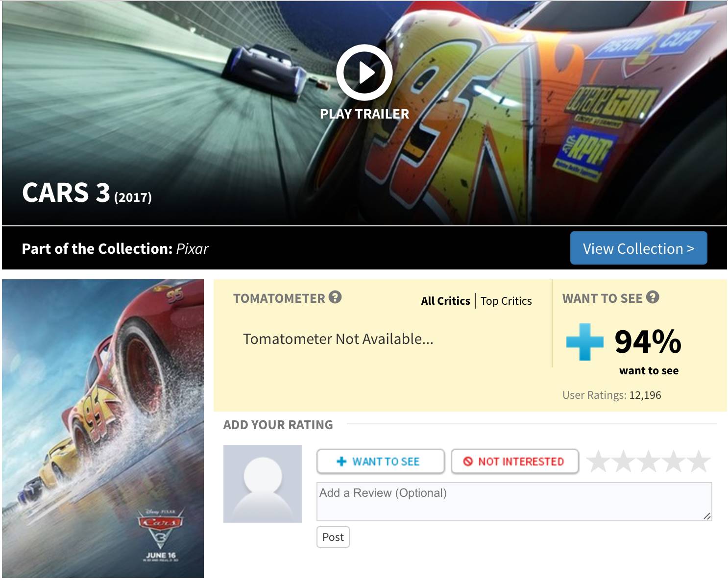Viewport: 728px width, 585px height.
Task: Click the review box resize handle
Action: click(707, 516)
